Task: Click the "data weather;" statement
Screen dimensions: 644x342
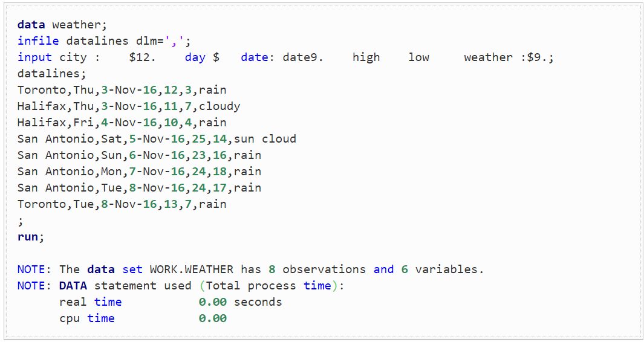Action: point(62,25)
